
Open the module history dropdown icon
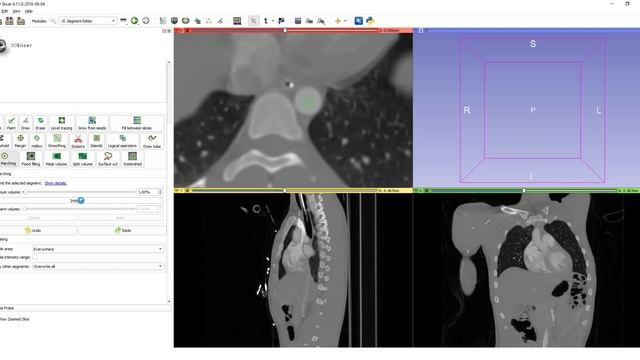pos(123,20)
